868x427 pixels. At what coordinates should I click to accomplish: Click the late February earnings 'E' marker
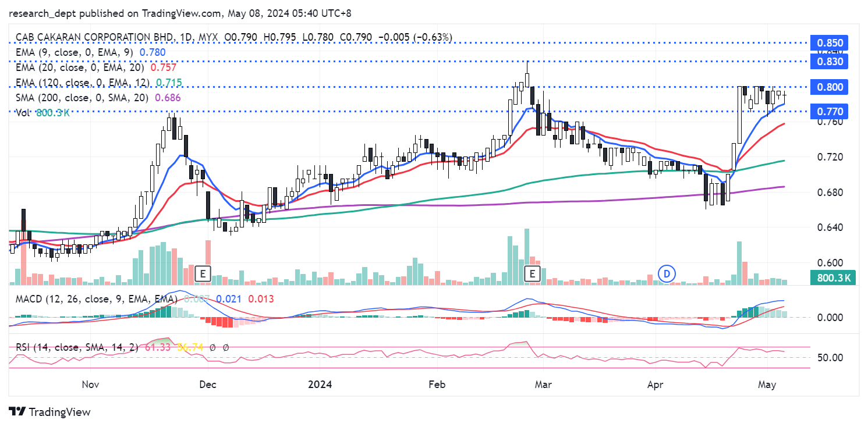click(532, 273)
